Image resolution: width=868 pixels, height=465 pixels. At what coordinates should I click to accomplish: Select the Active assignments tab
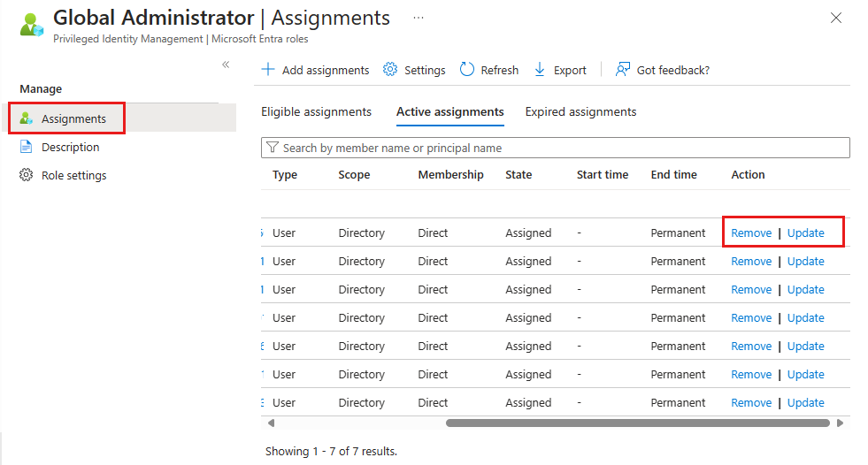449,112
